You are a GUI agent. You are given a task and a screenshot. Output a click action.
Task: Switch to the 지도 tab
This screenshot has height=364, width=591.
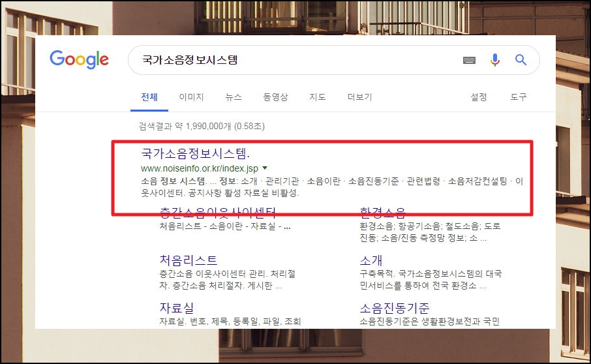[x=318, y=97]
